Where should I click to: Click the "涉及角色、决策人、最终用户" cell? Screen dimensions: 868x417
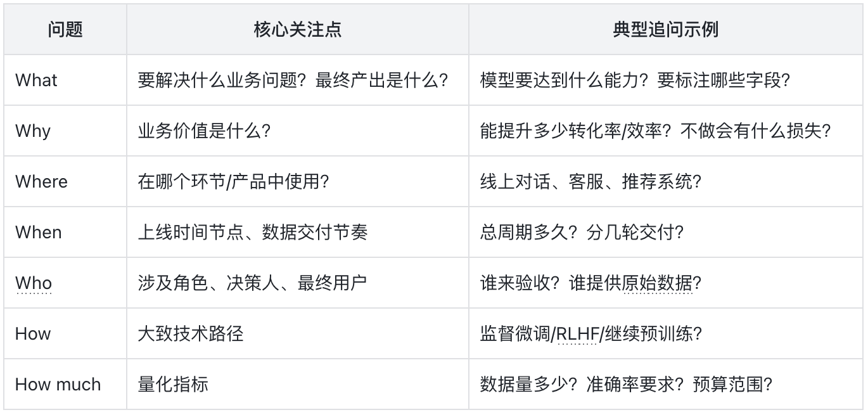tap(252, 283)
